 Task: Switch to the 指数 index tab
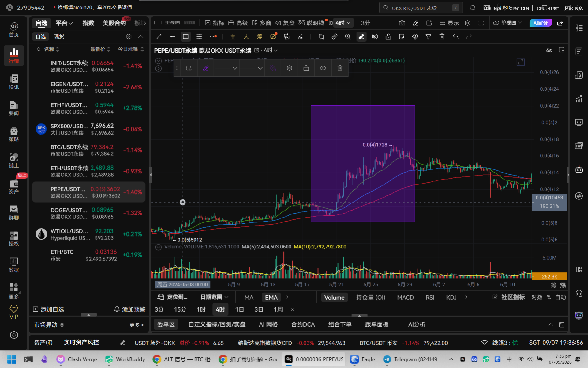pyautogui.click(x=88, y=23)
